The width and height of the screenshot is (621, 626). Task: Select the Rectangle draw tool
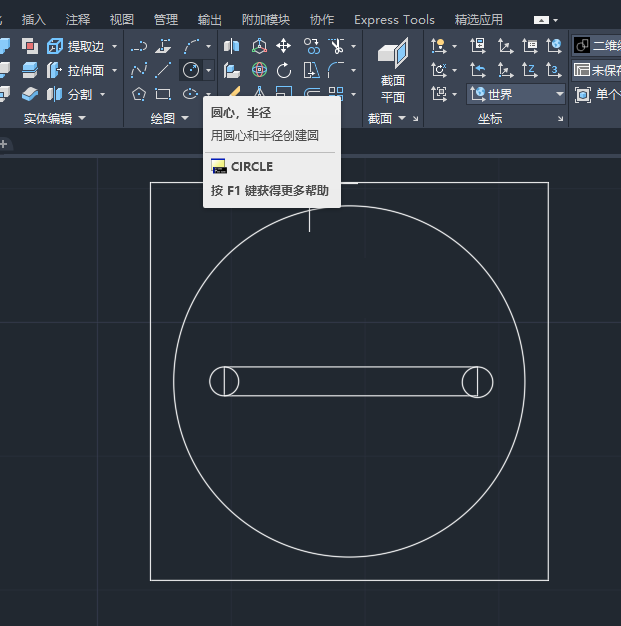(x=163, y=95)
